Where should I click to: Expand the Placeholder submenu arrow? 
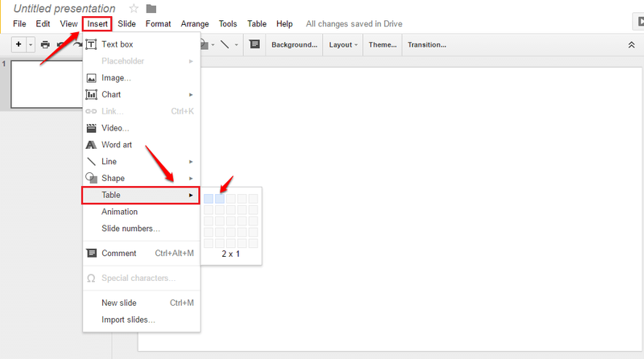pyautogui.click(x=191, y=61)
